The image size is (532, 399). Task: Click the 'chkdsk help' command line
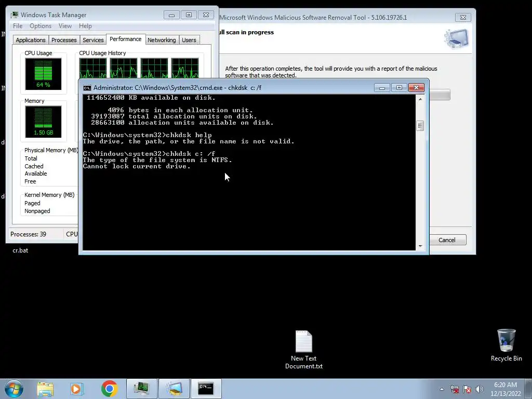[x=147, y=135]
